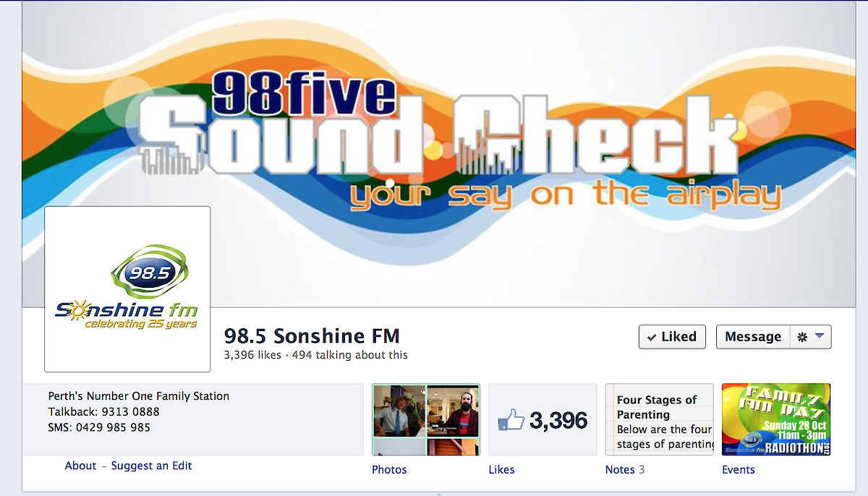Open Four Stages of Parenting note tile
This screenshot has width=868, height=496.
tap(660, 419)
